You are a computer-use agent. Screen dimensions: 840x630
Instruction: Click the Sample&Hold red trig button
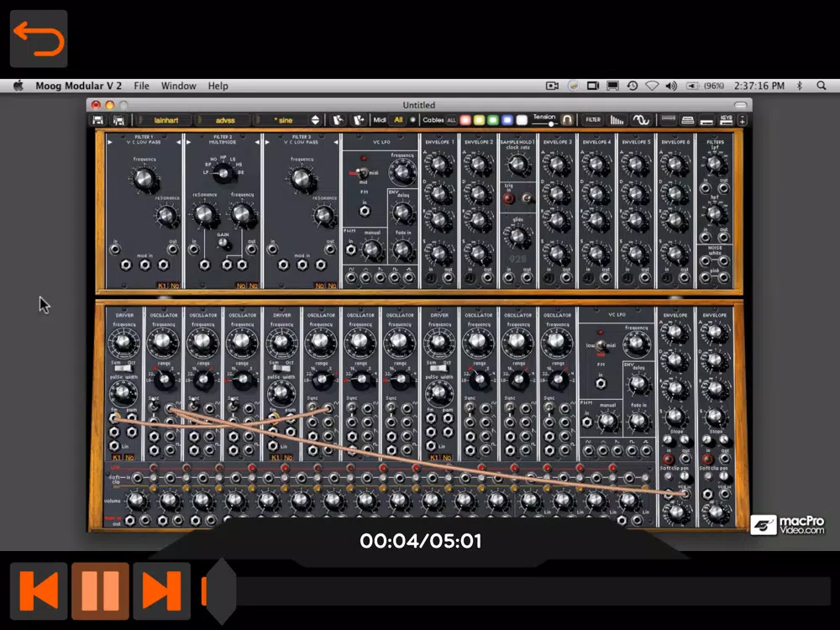tap(508, 199)
